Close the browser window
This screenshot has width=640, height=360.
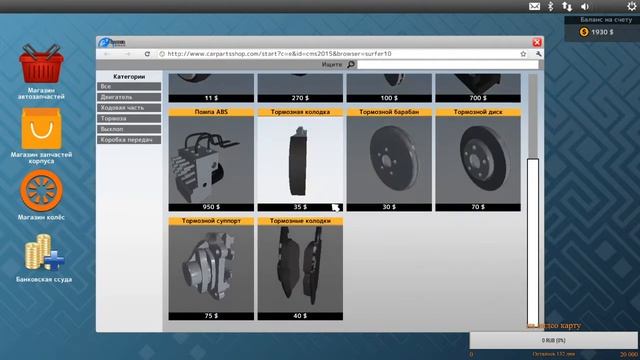point(537,42)
